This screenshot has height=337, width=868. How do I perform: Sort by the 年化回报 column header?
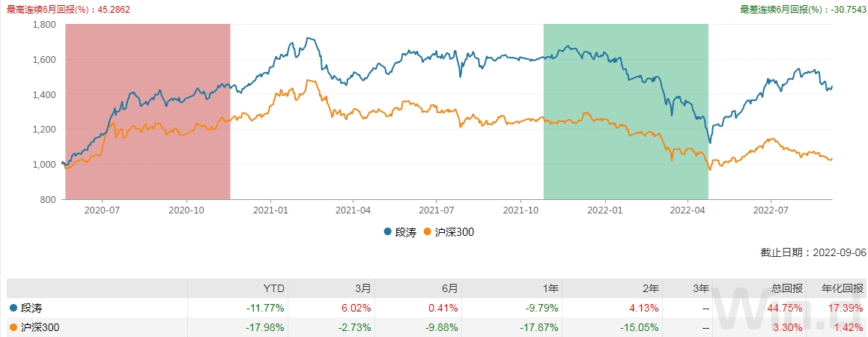click(x=845, y=288)
